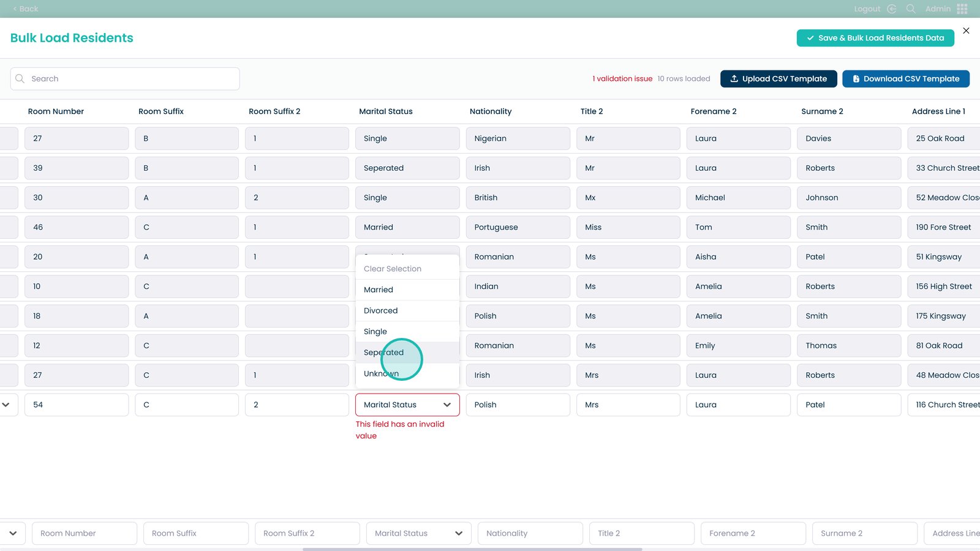Viewport: 980px width, 551px height.
Task: Select the Clear Selection option
Action: [x=393, y=269]
